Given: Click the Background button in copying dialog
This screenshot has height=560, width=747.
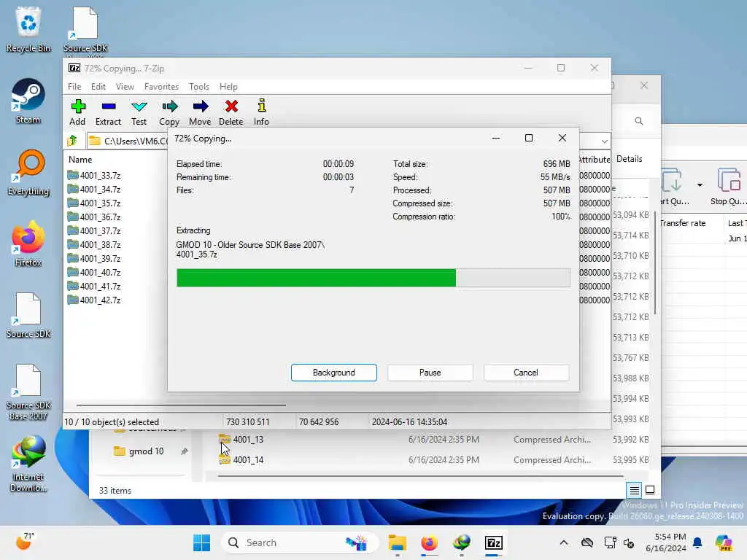Looking at the screenshot, I should tap(334, 373).
